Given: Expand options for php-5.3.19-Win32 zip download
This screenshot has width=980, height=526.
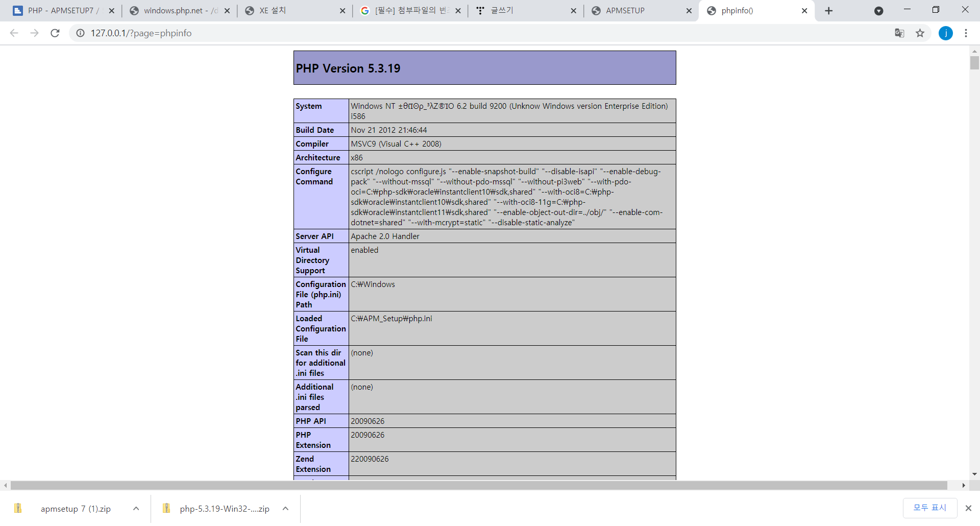Looking at the screenshot, I should (x=285, y=509).
